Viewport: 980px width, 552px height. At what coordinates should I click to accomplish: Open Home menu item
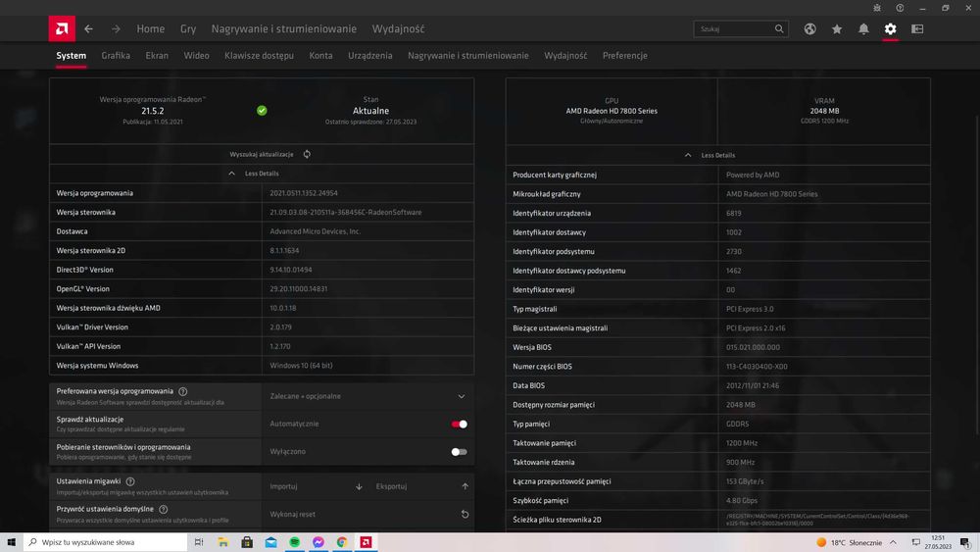pos(151,28)
